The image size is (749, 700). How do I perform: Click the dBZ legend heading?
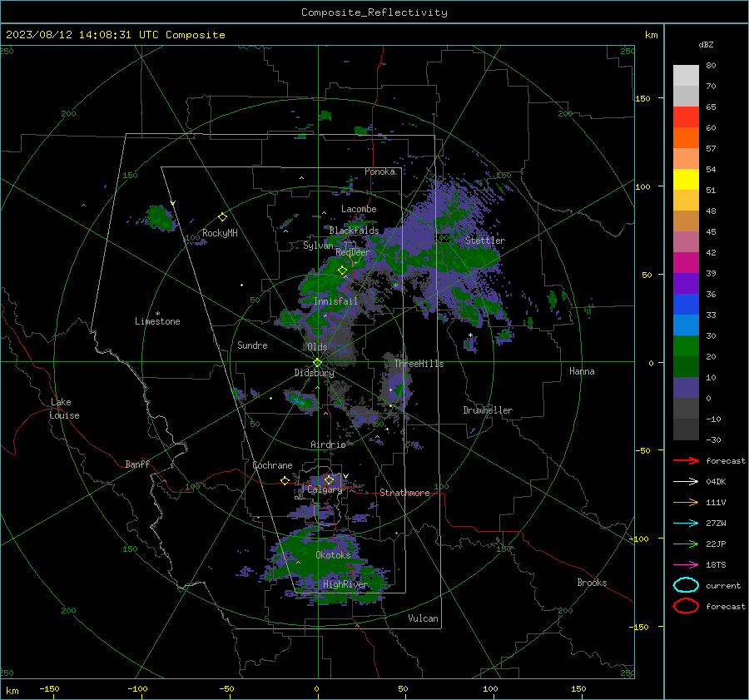[706, 44]
